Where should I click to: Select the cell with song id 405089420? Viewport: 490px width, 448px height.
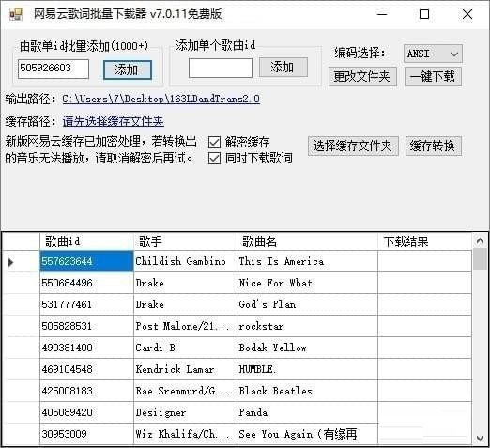[x=86, y=412]
